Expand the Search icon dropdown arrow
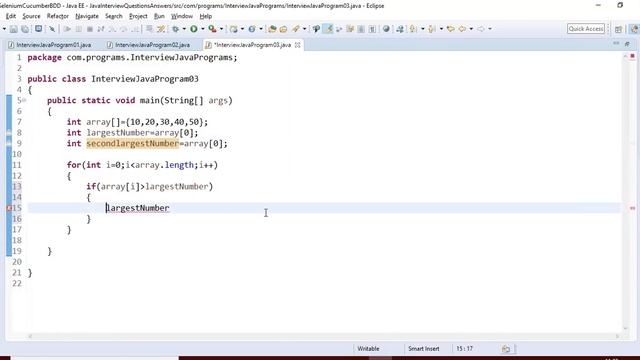The width and height of the screenshot is (640, 360). pos(304,29)
